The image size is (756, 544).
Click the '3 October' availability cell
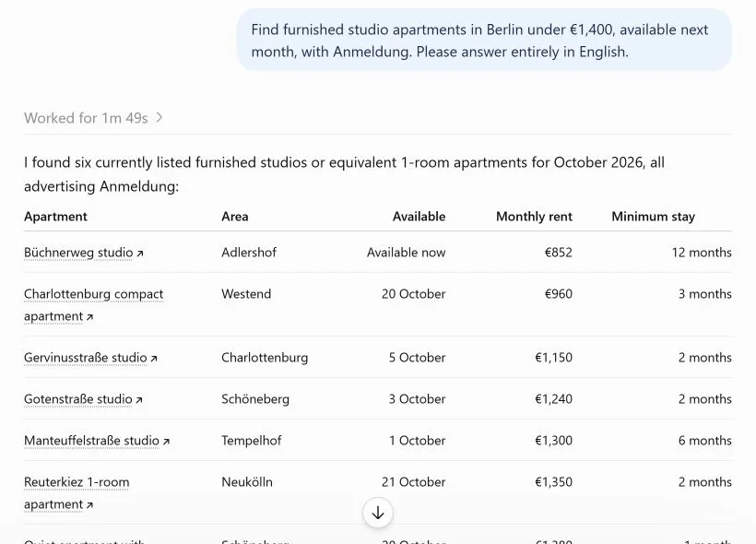pyautogui.click(x=417, y=399)
